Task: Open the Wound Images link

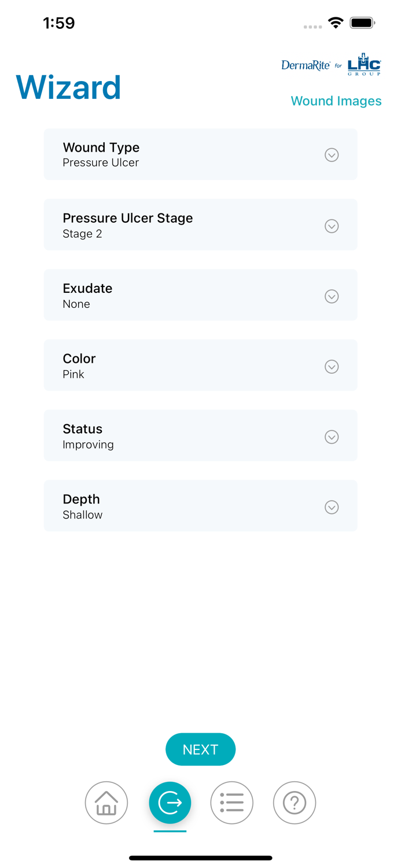Action: pos(336,101)
